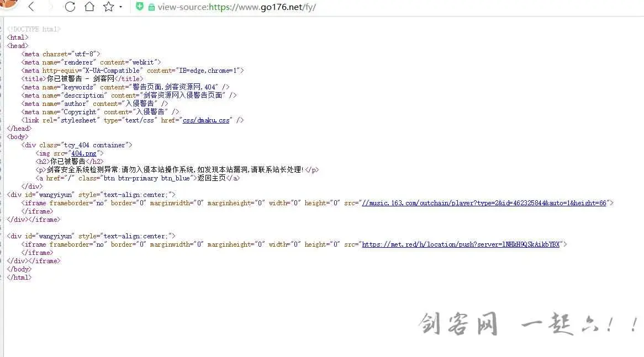Click the green shield security icon
This screenshot has height=357, width=644.
(x=140, y=7)
